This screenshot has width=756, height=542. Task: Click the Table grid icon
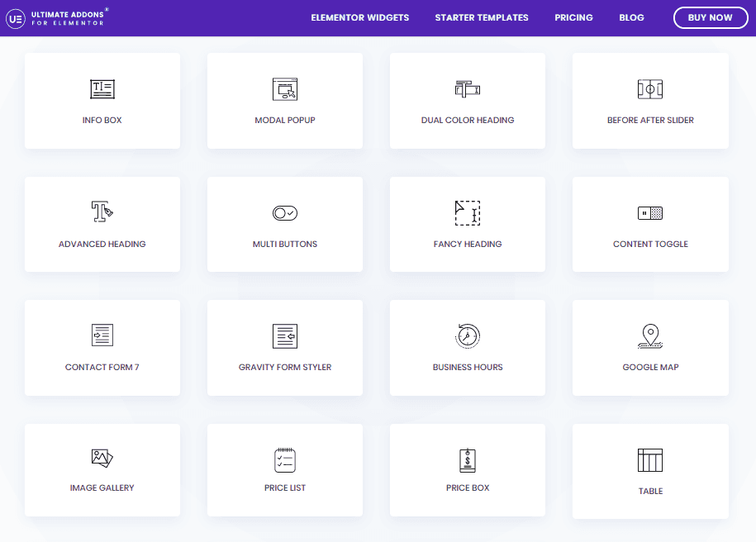tap(650, 460)
